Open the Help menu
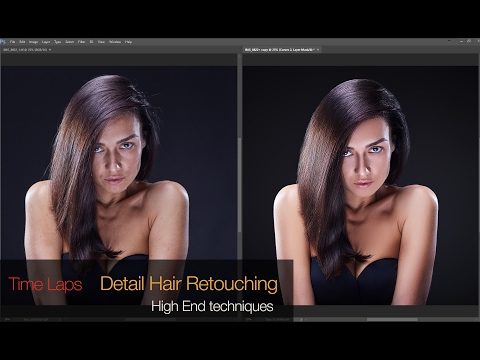Viewport: 480px width, 360px height. 128,42
